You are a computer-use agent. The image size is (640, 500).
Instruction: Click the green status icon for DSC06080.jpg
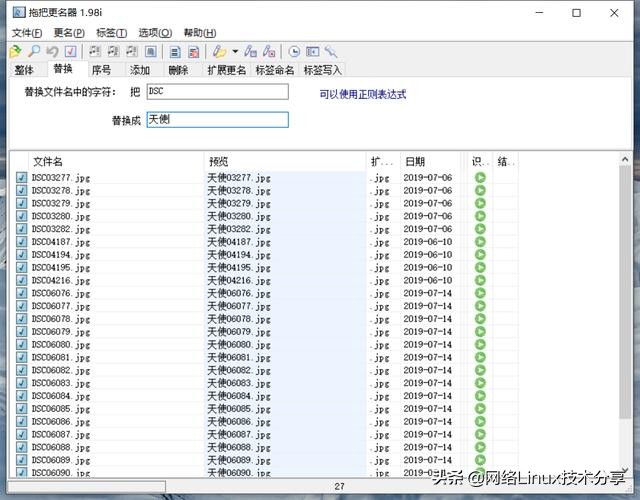coord(480,344)
